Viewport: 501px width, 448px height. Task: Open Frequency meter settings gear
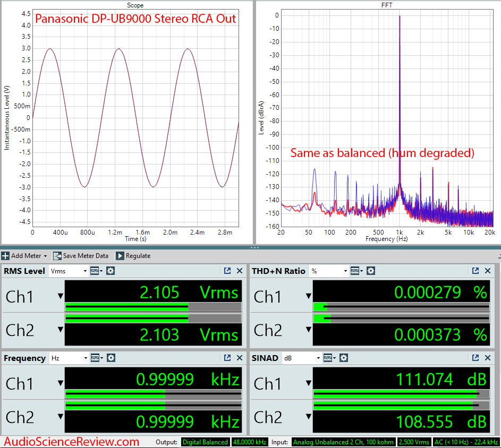click(x=111, y=358)
